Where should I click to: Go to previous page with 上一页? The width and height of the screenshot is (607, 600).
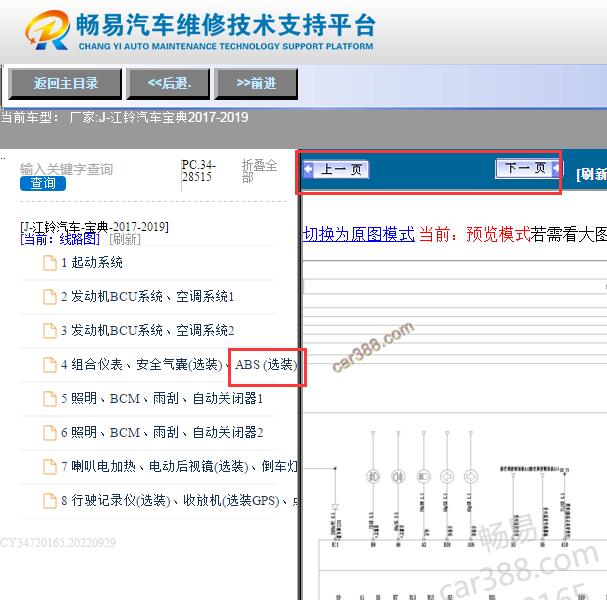pos(336,170)
